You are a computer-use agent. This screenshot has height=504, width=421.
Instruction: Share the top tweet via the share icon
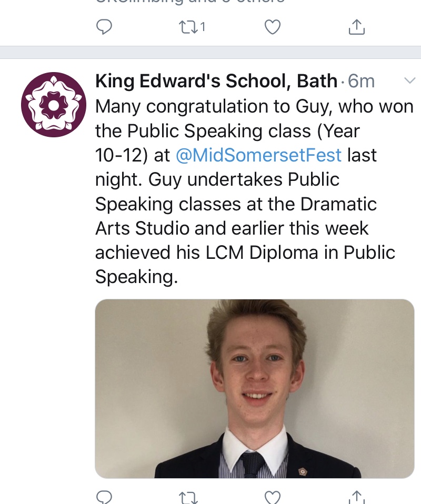[356, 26]
